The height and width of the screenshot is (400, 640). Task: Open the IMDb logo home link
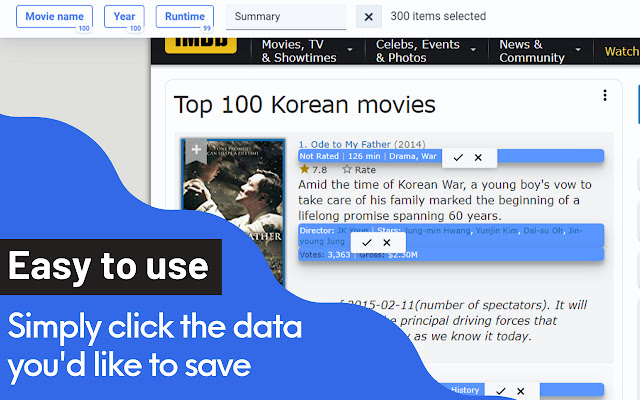coord(201,46)
